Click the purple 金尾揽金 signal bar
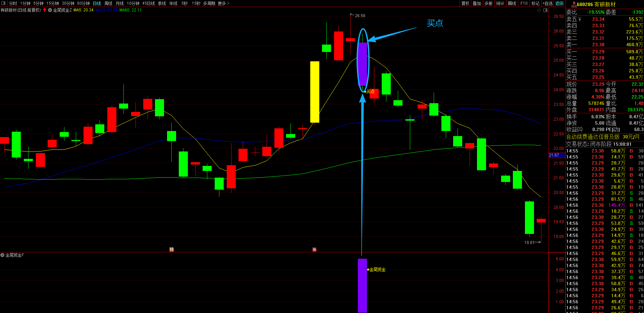This screenshot has width=644, height=313. [362, 286]
